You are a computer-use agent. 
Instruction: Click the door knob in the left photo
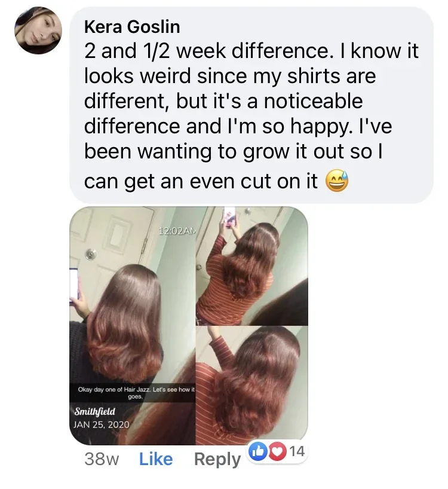click(91, 255)
